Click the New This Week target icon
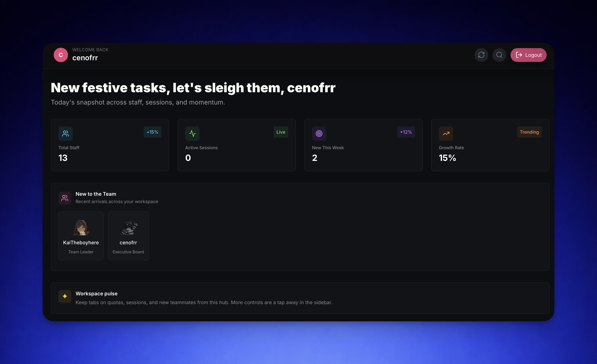Image resolution: width=597 pixels, height=364 pixels. tap(319, 134)
